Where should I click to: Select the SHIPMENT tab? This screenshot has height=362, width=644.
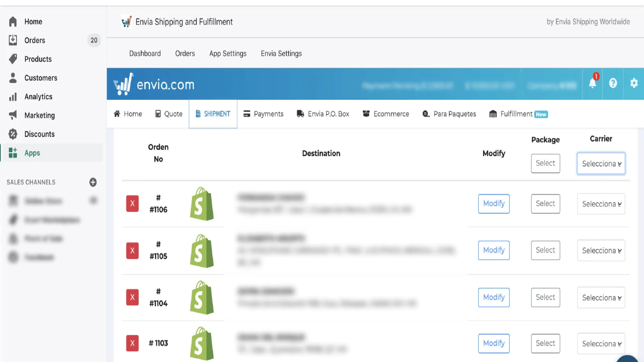[213, 114]
